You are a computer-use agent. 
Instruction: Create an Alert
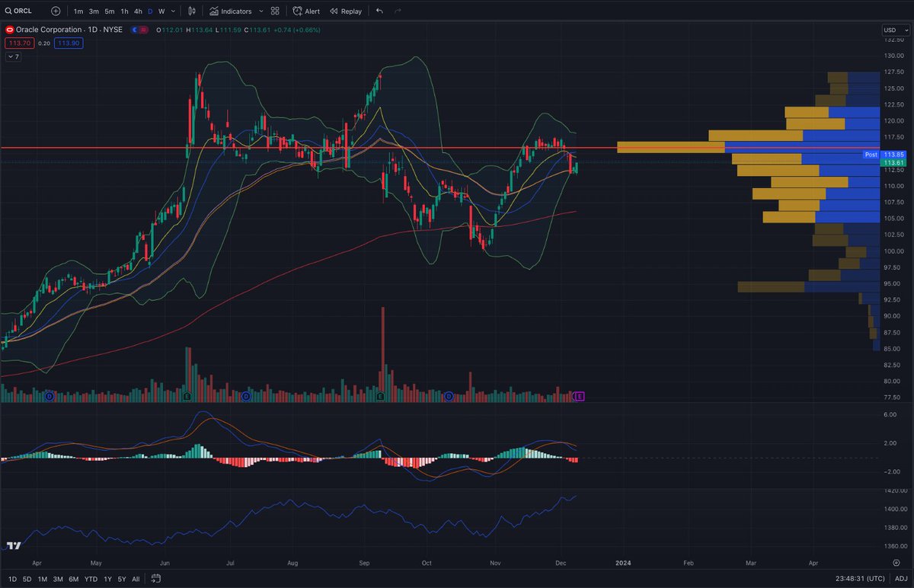click(306, 11)
